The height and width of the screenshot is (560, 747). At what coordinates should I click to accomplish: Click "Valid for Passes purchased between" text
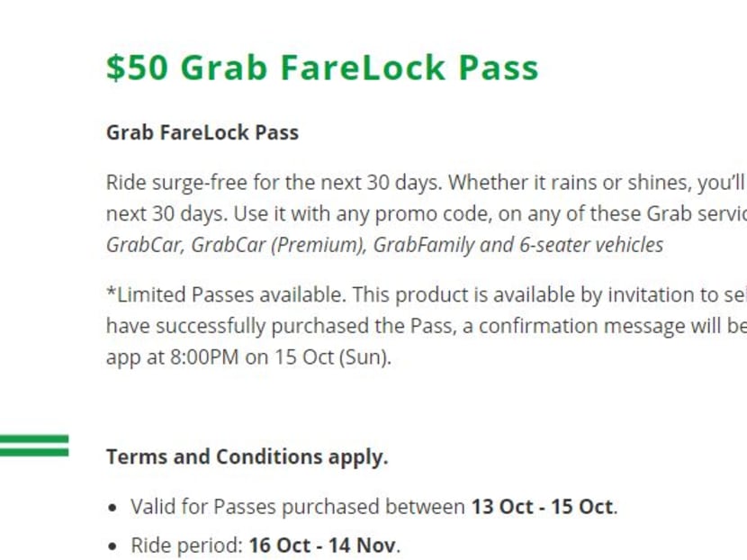297,507
